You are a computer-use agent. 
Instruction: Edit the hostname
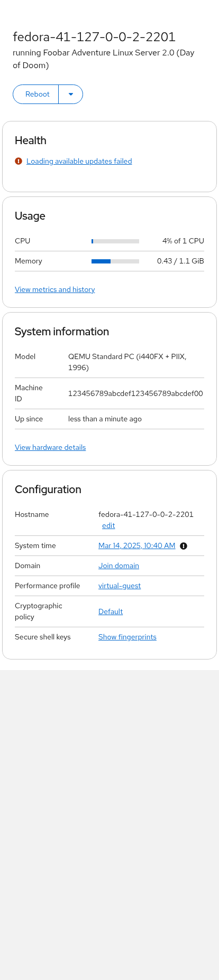pos(108,525)
